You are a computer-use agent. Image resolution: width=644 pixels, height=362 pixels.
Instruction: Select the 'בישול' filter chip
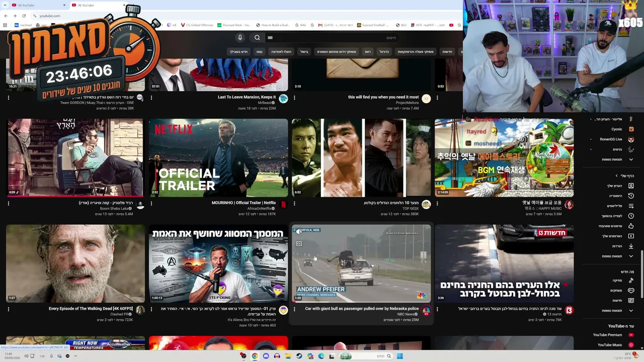(304, 52)
